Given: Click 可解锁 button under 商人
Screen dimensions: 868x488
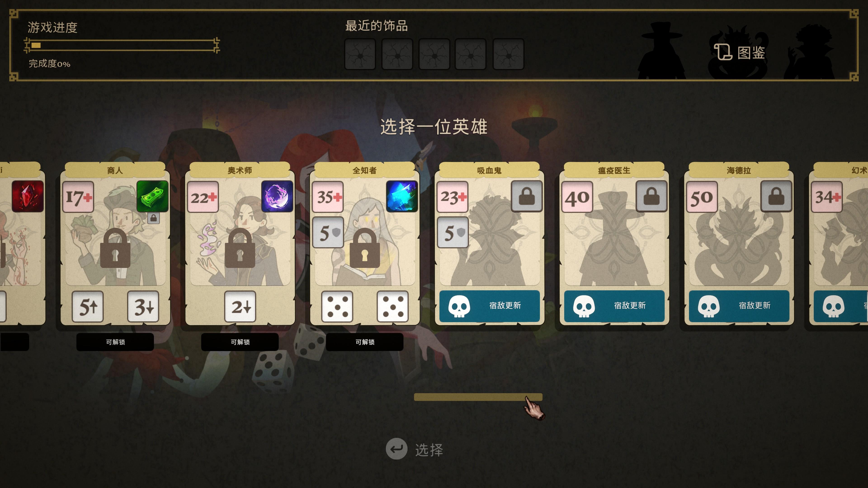Looking at the screenshot, I should point(115,342).
